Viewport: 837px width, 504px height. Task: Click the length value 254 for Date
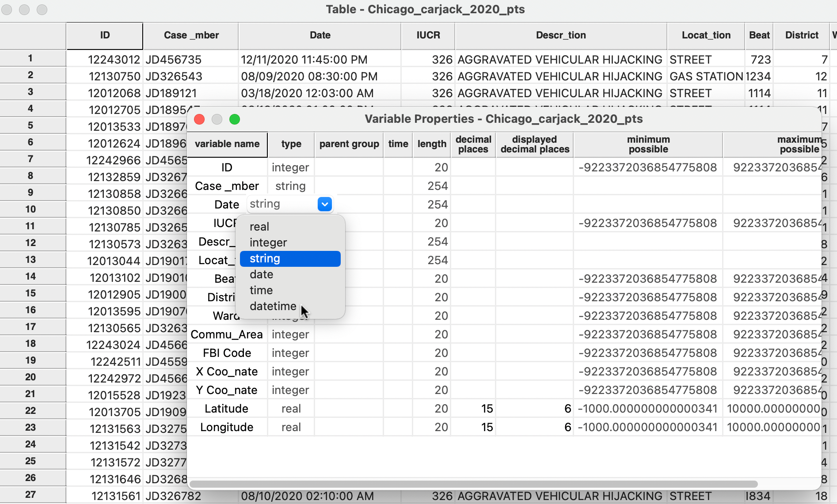point(432,205)
